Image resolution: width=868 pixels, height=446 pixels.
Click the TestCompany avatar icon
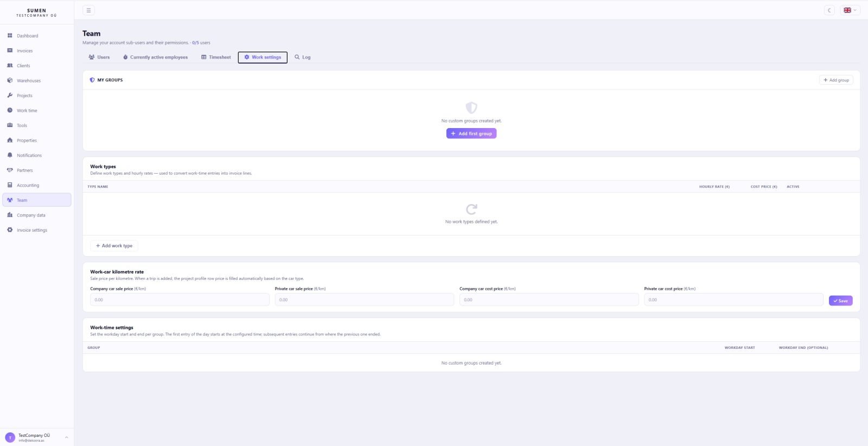pos(10,437)
